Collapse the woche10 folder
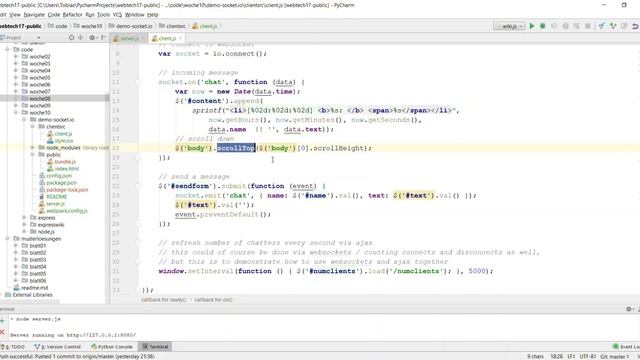The height and width of the screenshot is (360, 640). [16, 113]
